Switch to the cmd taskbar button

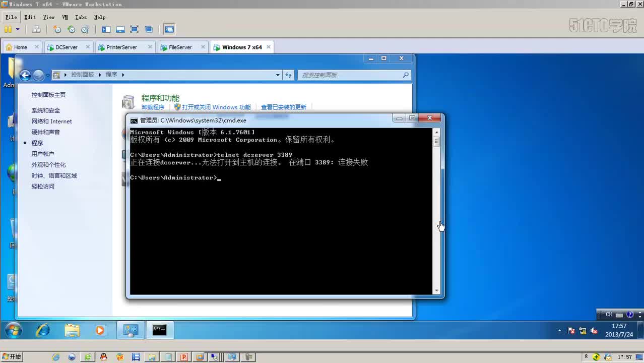160,330
